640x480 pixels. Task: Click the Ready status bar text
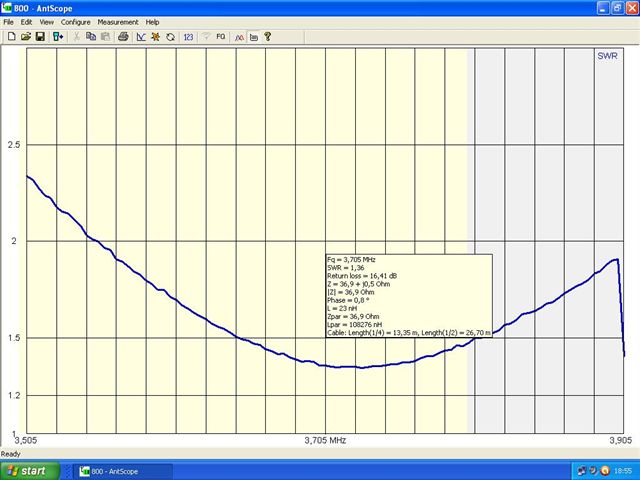(11, 454)
